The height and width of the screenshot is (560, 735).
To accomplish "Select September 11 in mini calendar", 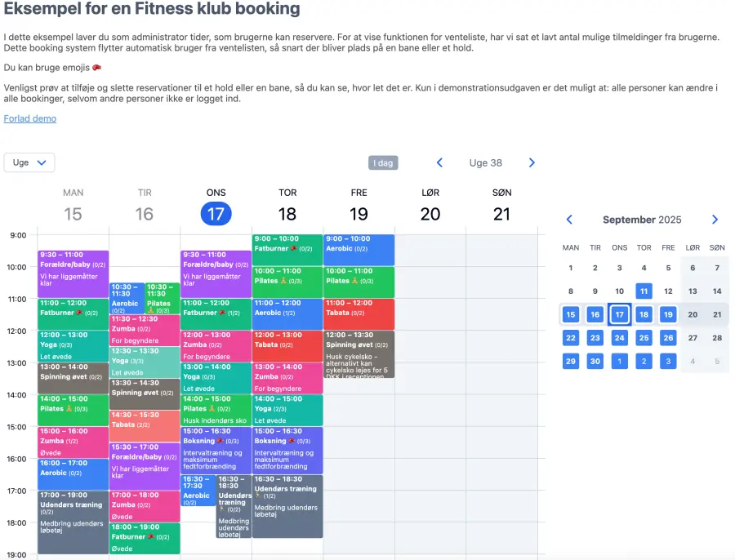I will coord(644,291).
